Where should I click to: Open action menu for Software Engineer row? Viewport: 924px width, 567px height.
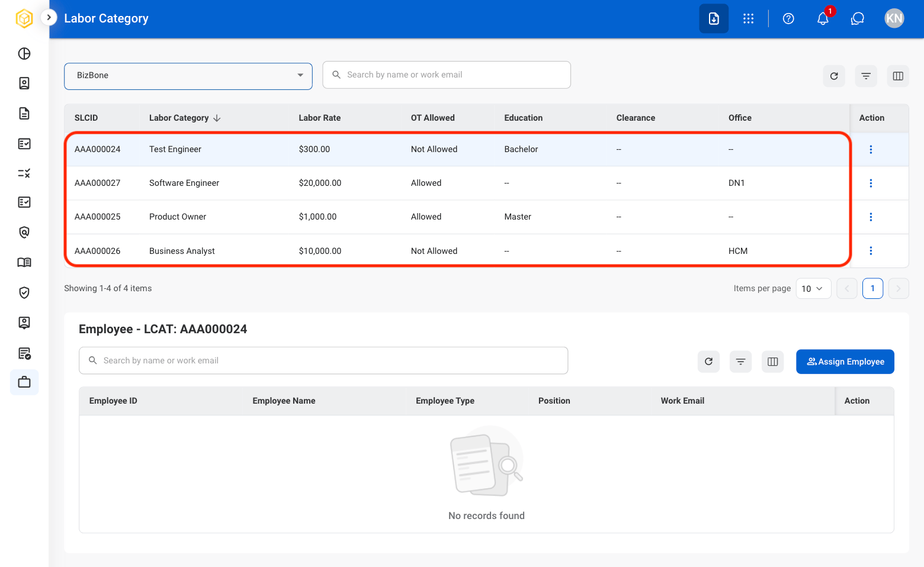click(871, 183)
